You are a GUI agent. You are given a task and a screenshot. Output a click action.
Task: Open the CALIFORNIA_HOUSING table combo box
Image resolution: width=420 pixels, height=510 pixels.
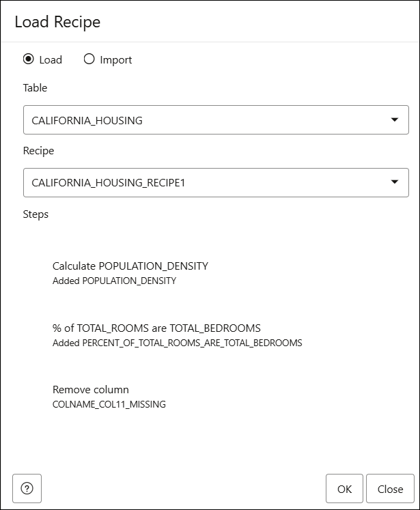coord(216,119)
